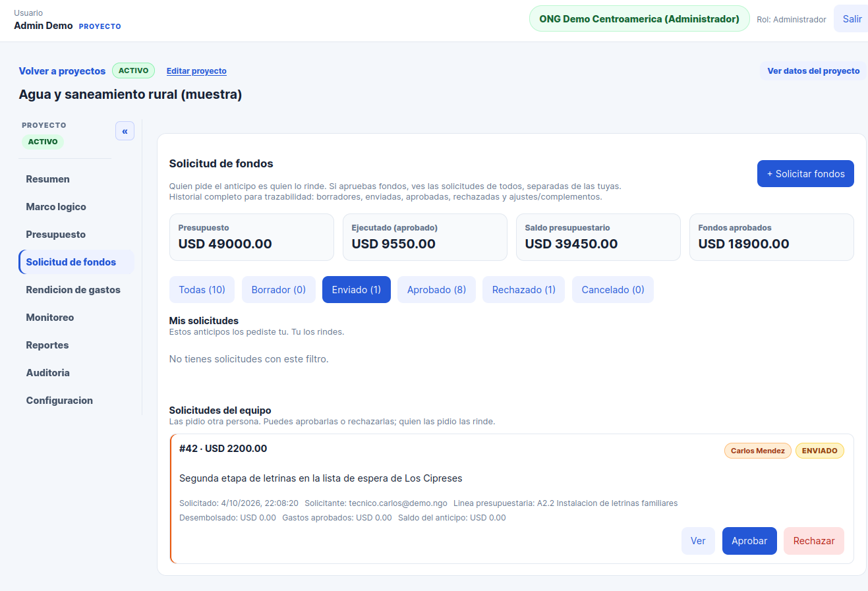
Task: Switch to Aprobado (8) filter
Action: (436, 290)
